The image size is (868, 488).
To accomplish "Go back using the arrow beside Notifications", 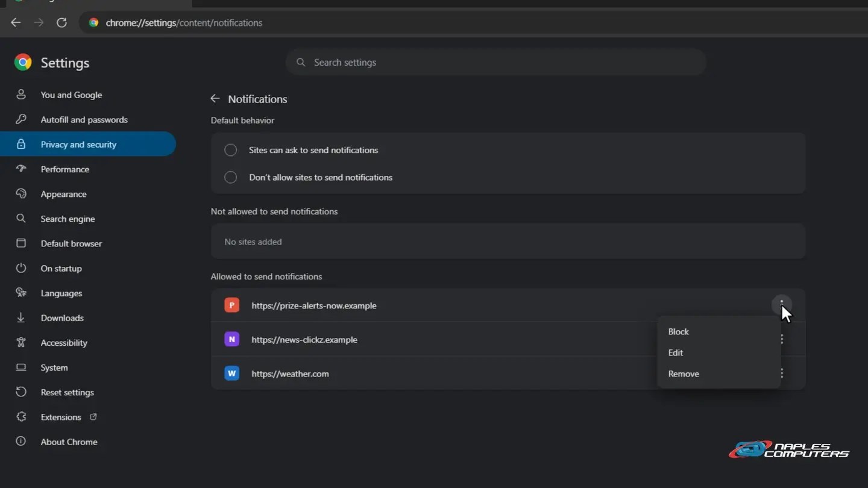I will point(215,99).
